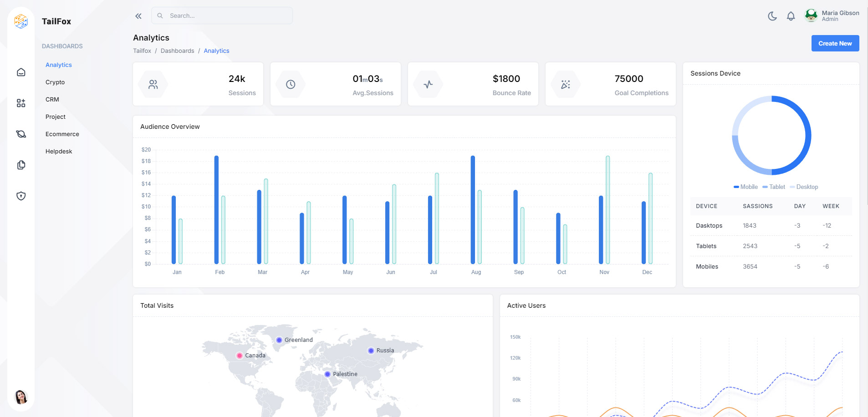Go to Dashboards breadcrumb link
Image resolution: width=868 pixels, height=417 pixels.
(178, 51)
